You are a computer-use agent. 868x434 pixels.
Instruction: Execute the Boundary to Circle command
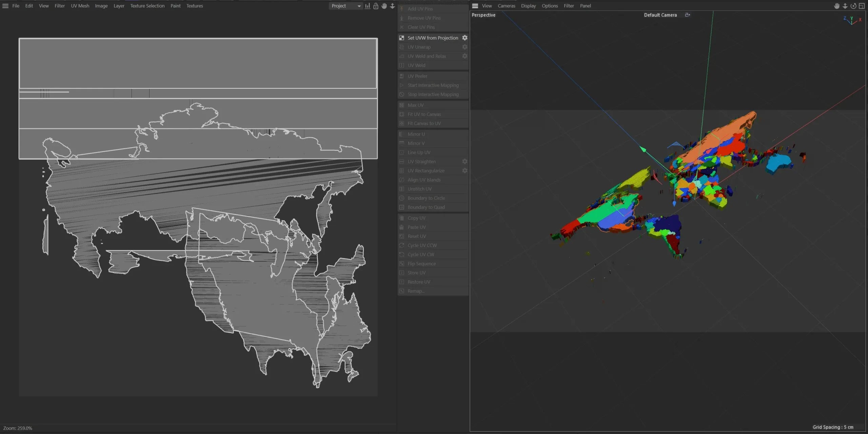pos(426,198)
